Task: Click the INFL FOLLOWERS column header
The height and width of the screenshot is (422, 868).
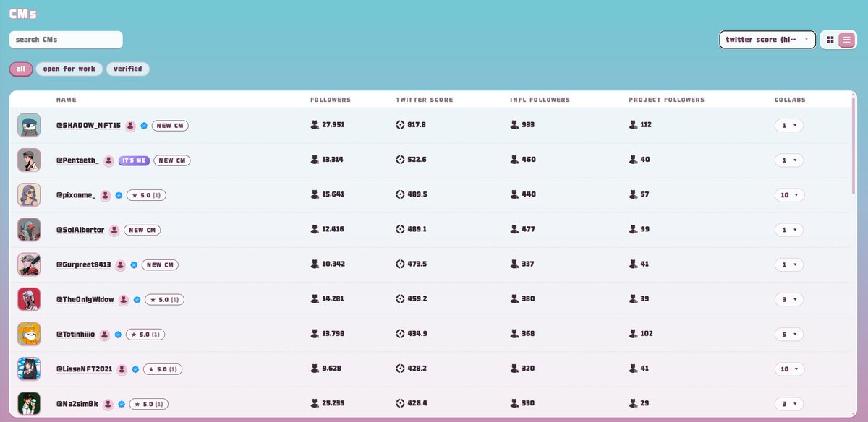Action: pos(540,100)
